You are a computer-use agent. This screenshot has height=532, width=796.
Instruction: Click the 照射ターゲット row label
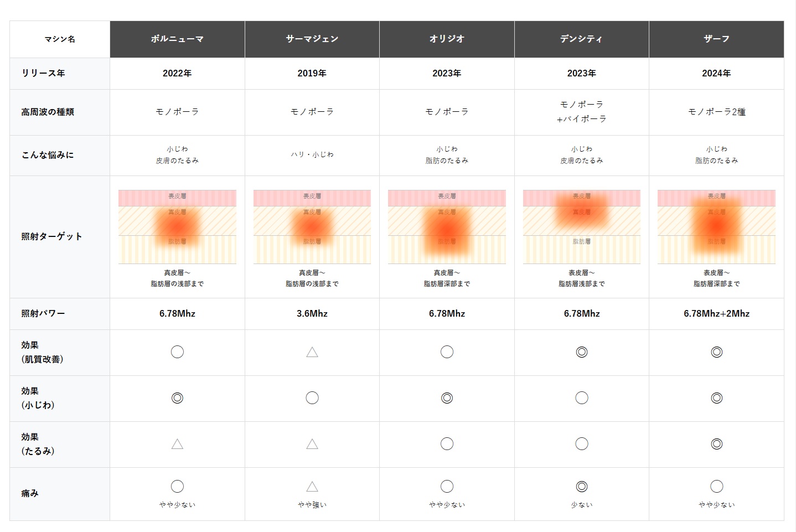[51, 236]
